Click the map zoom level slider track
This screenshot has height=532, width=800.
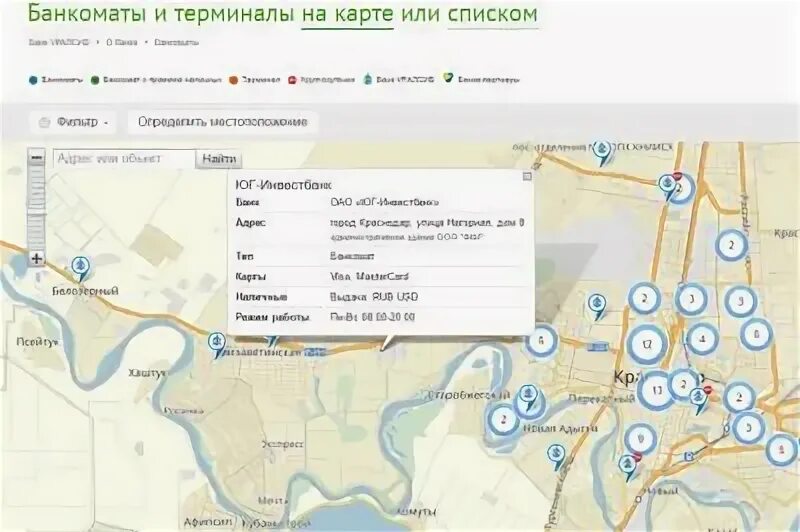(x=36, y=208)
